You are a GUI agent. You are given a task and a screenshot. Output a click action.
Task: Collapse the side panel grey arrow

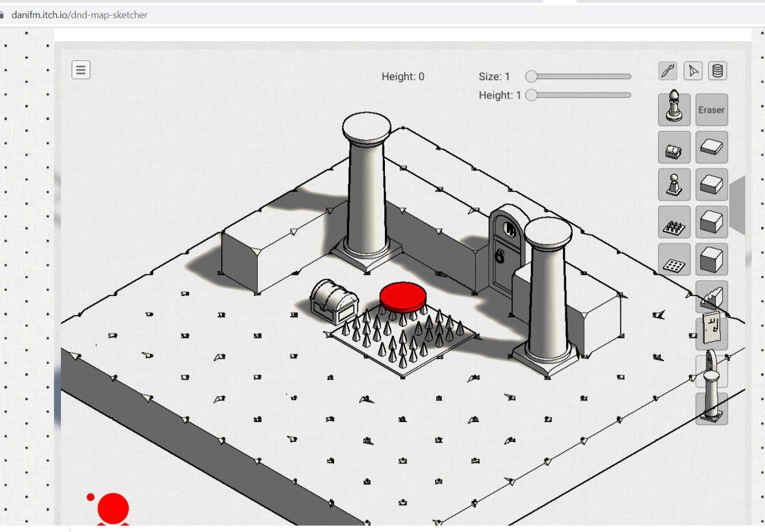click(x=738, y=205)
